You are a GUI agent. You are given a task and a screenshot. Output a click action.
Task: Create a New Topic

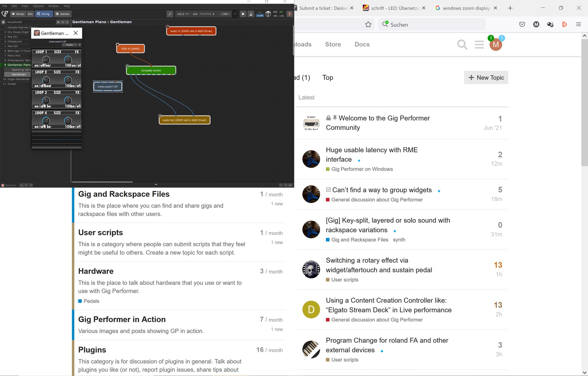click(486, 78)
